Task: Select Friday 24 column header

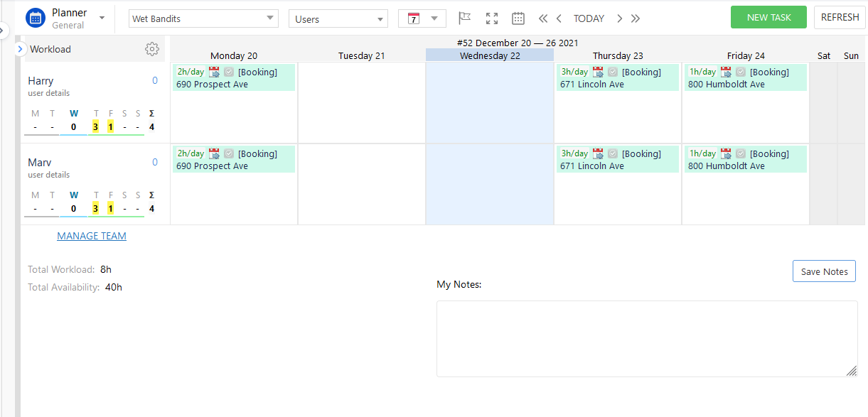Action: coord(746,55)
